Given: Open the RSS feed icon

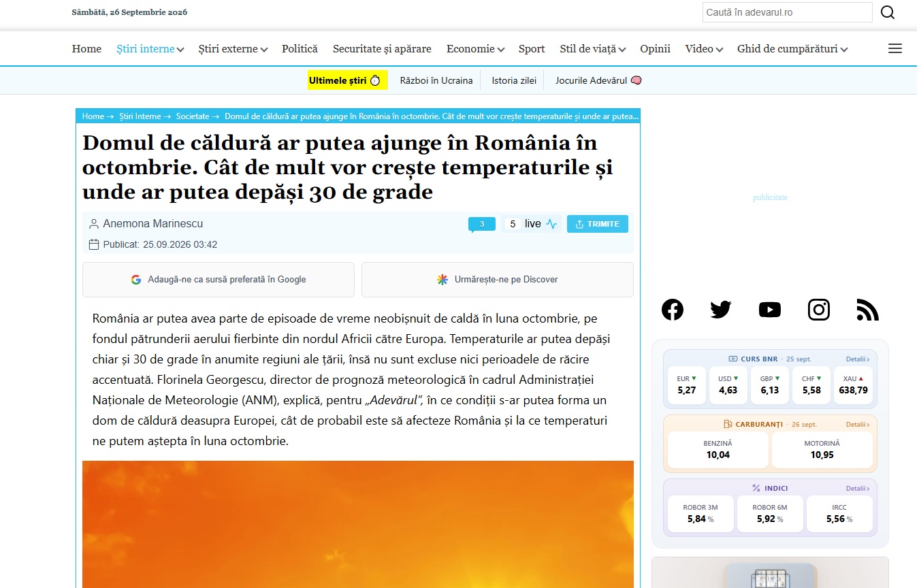Looking at the screenshot, I should coord(868,310).
